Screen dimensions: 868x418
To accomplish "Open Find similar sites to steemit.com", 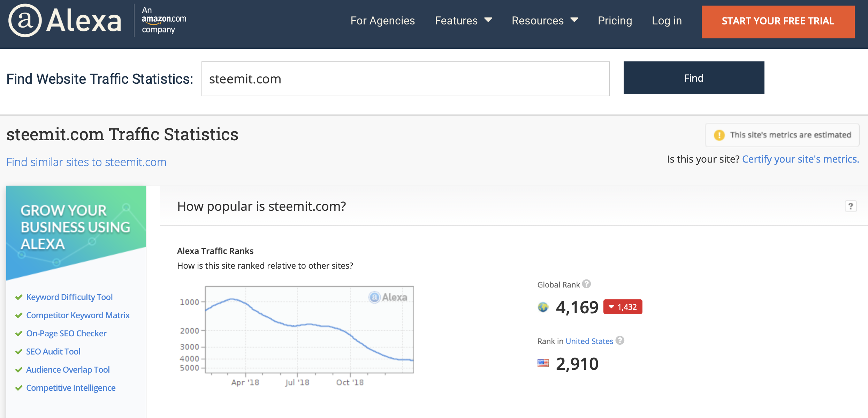I will pyautogui.click(x=86, y=162).
